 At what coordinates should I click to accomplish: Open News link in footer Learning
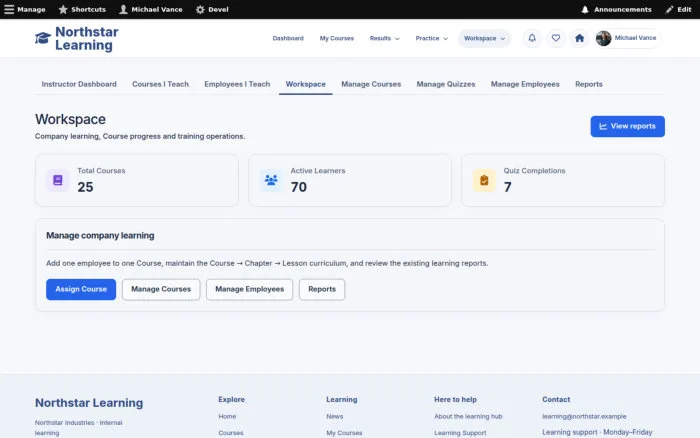334,416
